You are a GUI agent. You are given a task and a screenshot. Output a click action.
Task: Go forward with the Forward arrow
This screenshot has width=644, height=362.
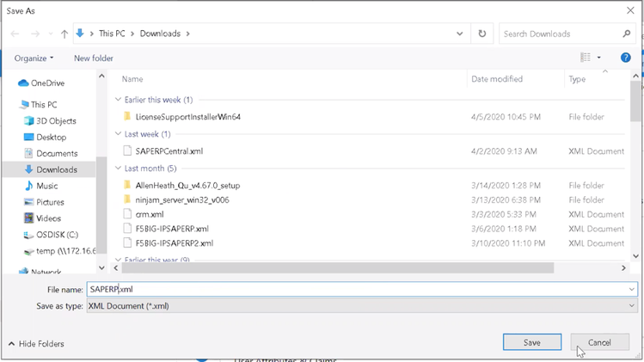(x=35, y=34)
